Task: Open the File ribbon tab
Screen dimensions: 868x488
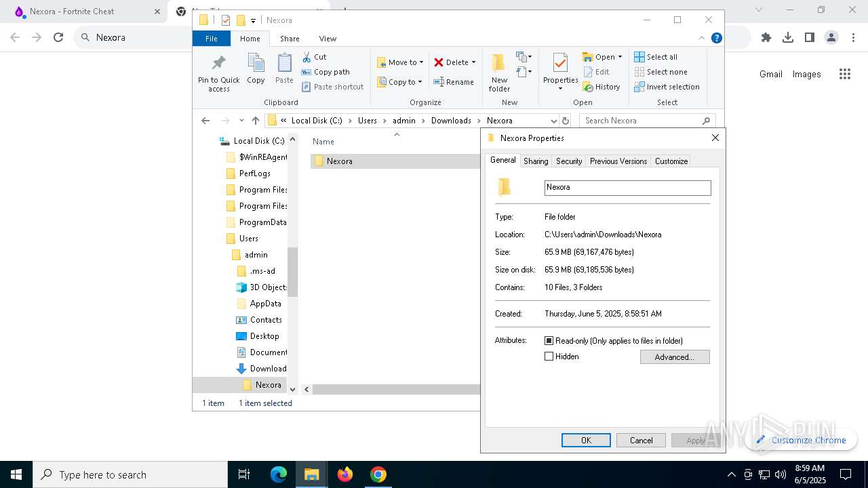Action: (x=212, y=39)
